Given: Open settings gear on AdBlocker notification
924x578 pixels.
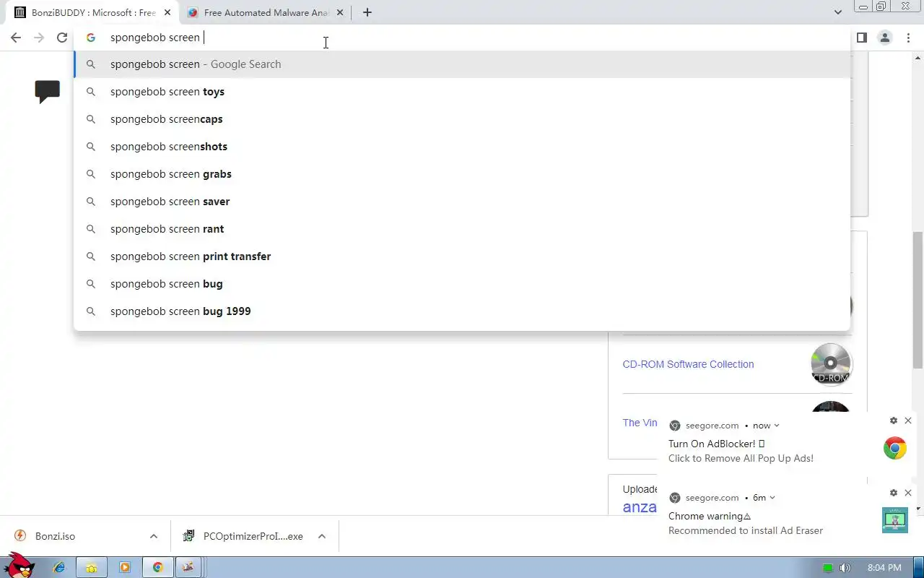Looking at the screenshot, I should click(894, 420).
